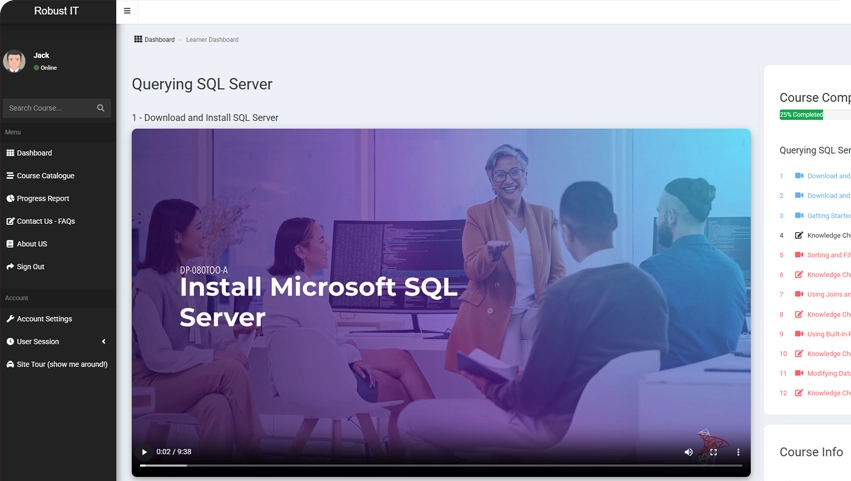Screen dimensions: 851x481
Task: Click the breadcrumb Dashboard grid icon
Action: (138, 39)
